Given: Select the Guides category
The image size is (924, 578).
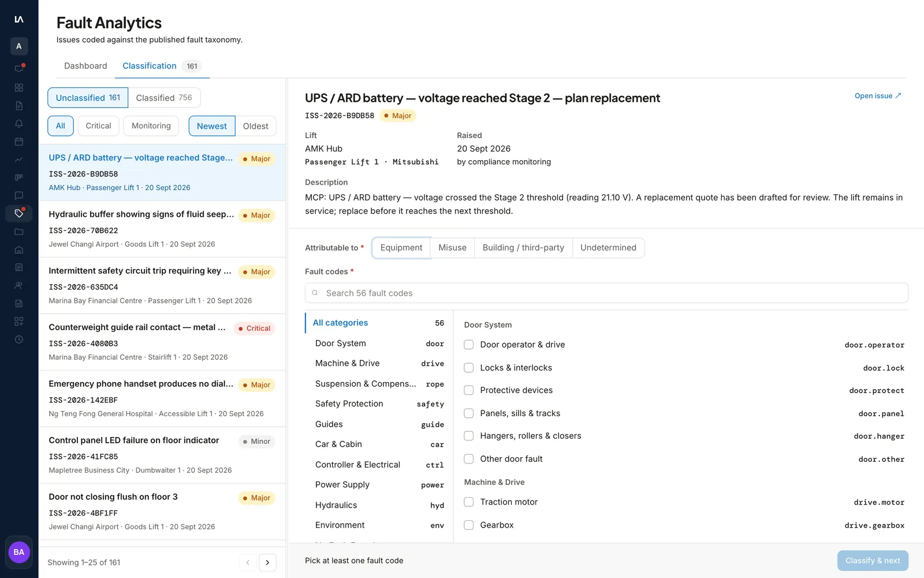Looking at the screenshot, I should tap(378, 424).
